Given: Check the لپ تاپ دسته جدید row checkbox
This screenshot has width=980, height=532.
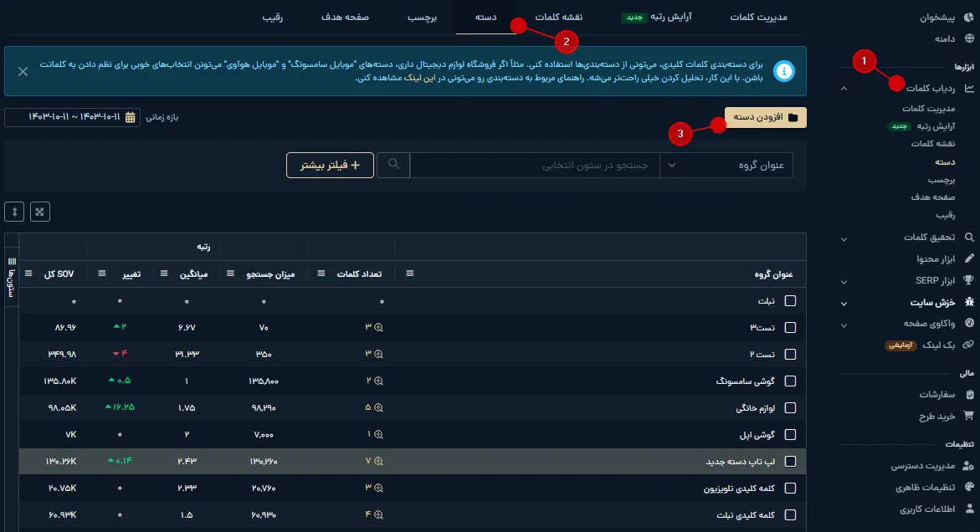Looking at the screenshot, I should click(x=790, y=462).
